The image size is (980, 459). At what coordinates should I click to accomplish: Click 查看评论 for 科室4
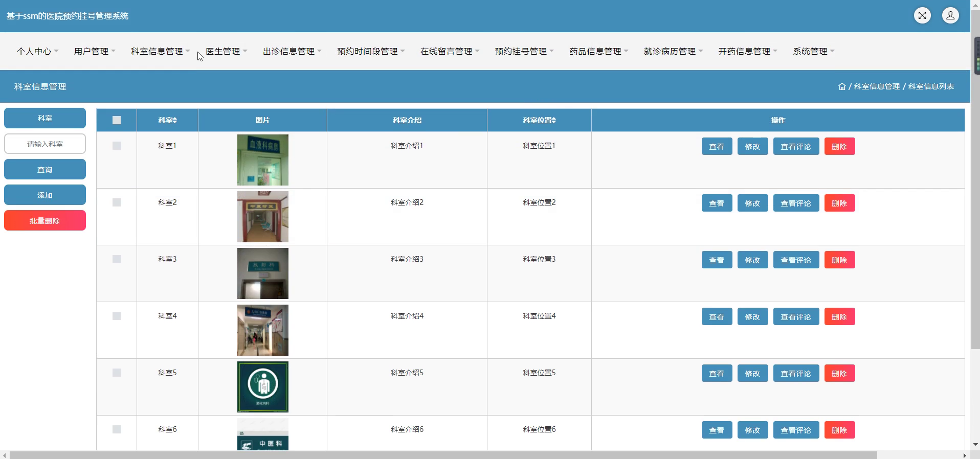point(796,316)
